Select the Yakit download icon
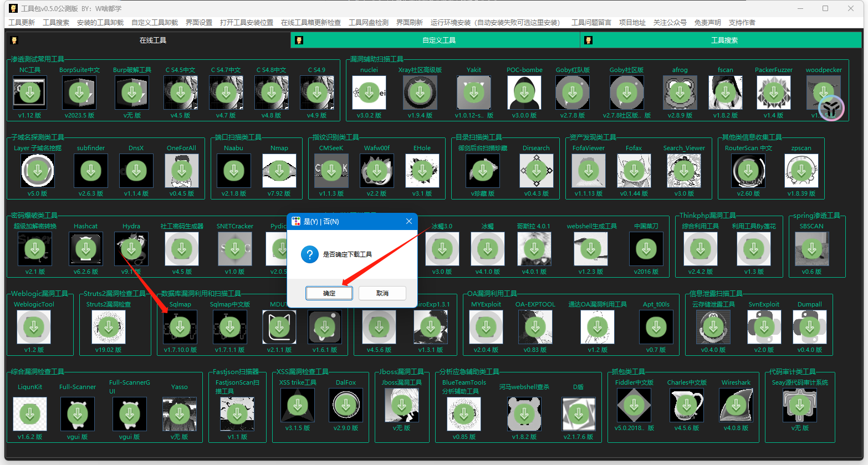 pos(474,93)
